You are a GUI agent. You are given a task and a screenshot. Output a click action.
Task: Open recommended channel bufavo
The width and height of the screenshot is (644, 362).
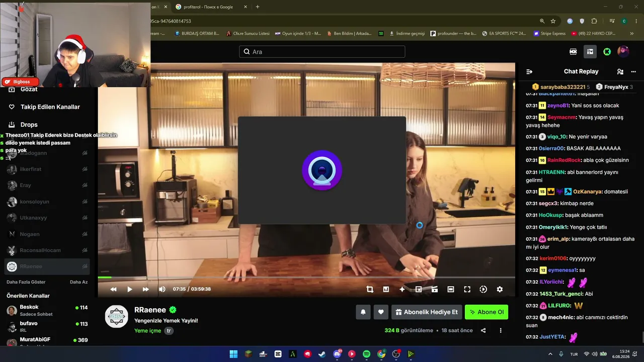click(47, 326)
